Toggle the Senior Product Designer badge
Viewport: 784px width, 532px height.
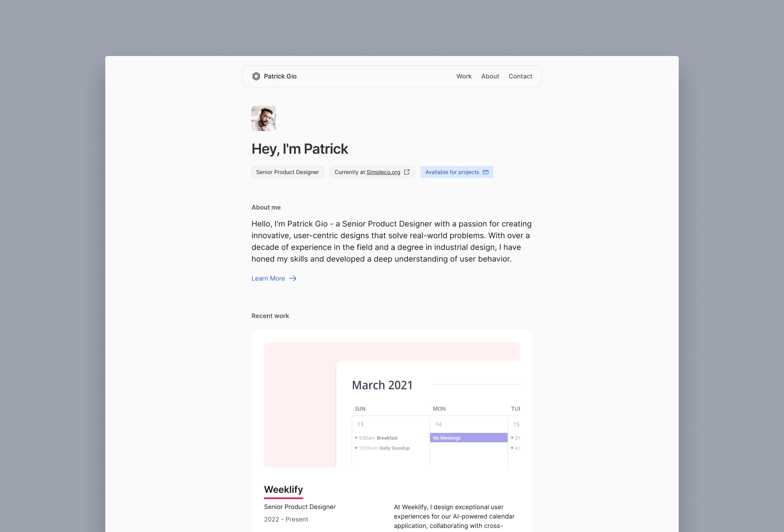288,172
